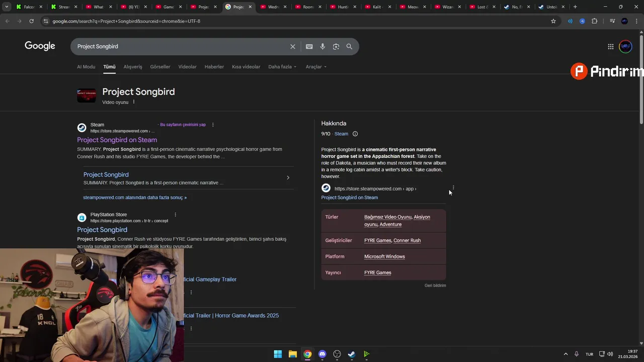Follow the Steam rating source link
This screenshot has height=362, width=644.
click(341, 134)
